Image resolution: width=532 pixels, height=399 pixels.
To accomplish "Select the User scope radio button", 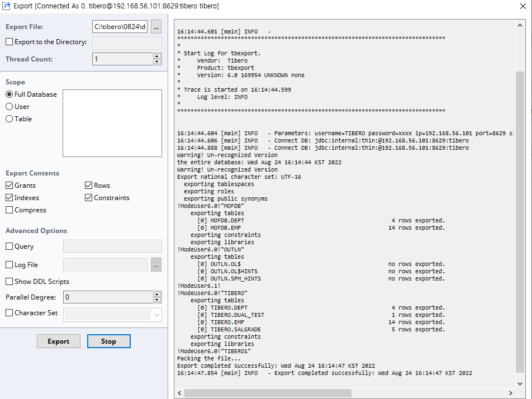I will point(9,107).
